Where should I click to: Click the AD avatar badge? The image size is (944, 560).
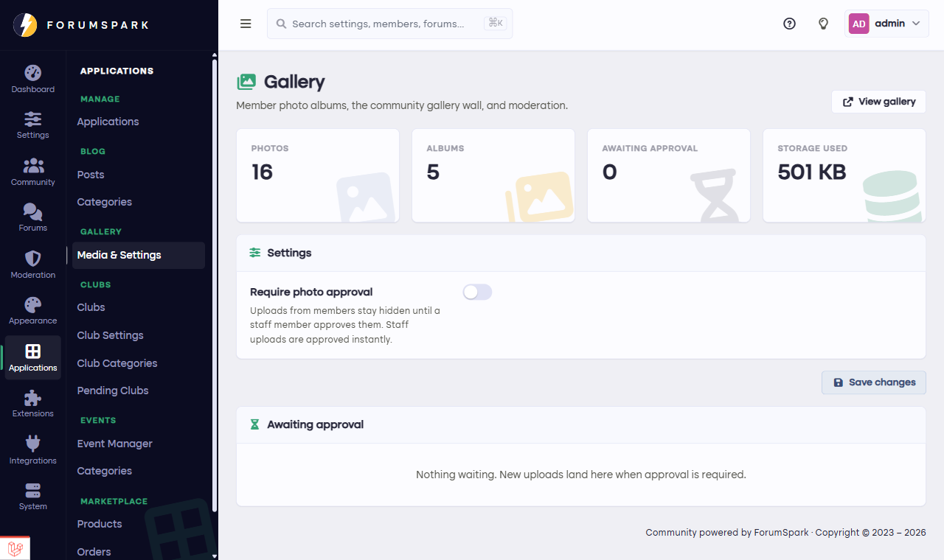tap(859, 24)
